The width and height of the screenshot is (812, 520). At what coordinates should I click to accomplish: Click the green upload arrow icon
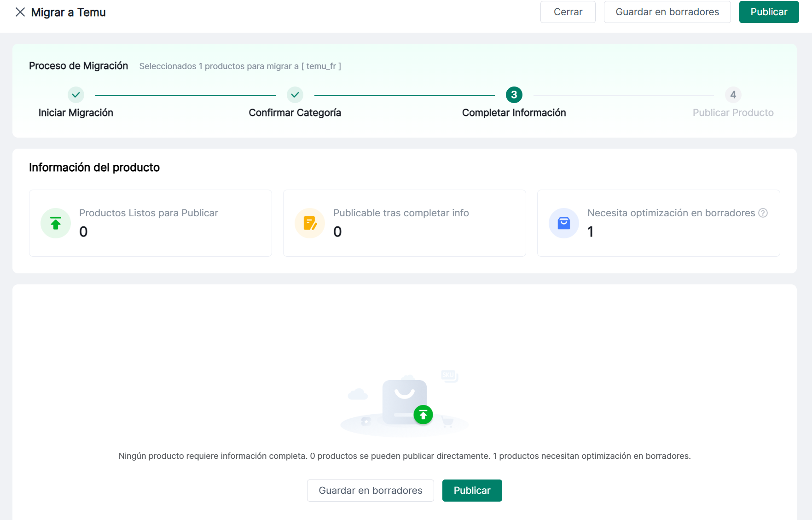point(56,223)
